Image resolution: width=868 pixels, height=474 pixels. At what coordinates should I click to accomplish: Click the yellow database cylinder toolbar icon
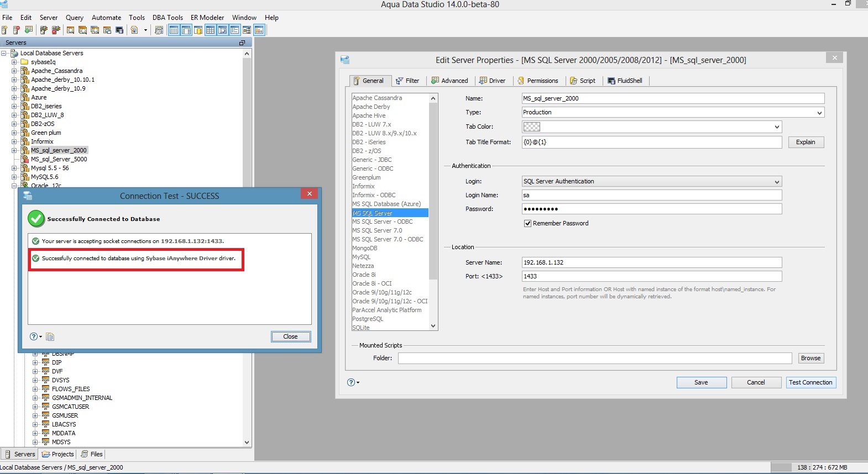[198, 30]
